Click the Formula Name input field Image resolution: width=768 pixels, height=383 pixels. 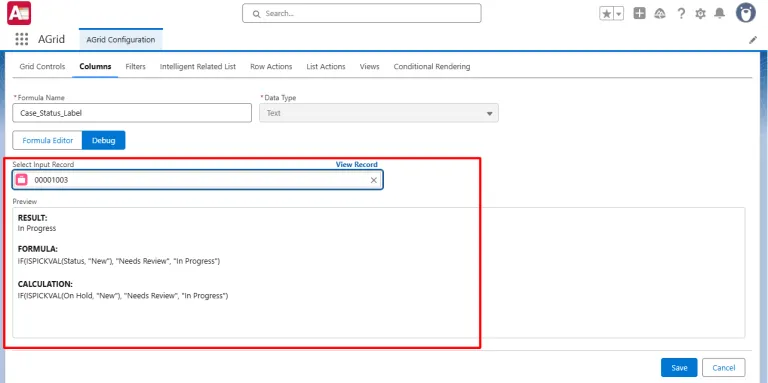[132, 113]
